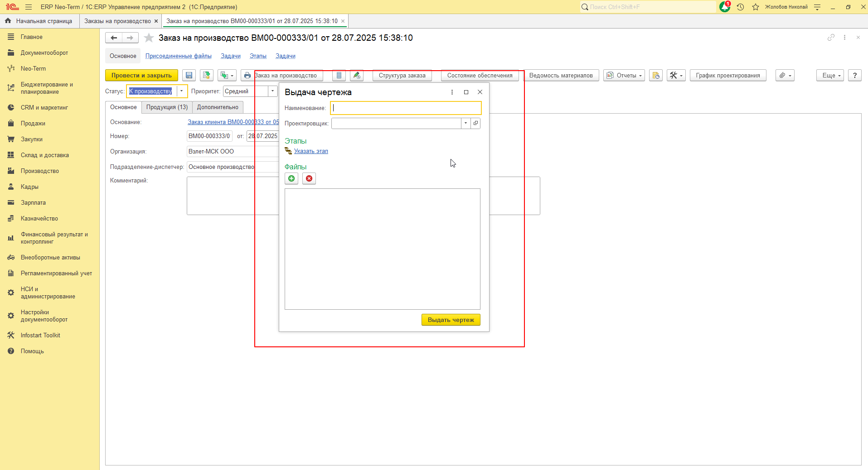The image size is (868, 470).
Task: Click the document-with-clock icon after Отчеты
Action: pyautogui.click(x=656, y=76)
